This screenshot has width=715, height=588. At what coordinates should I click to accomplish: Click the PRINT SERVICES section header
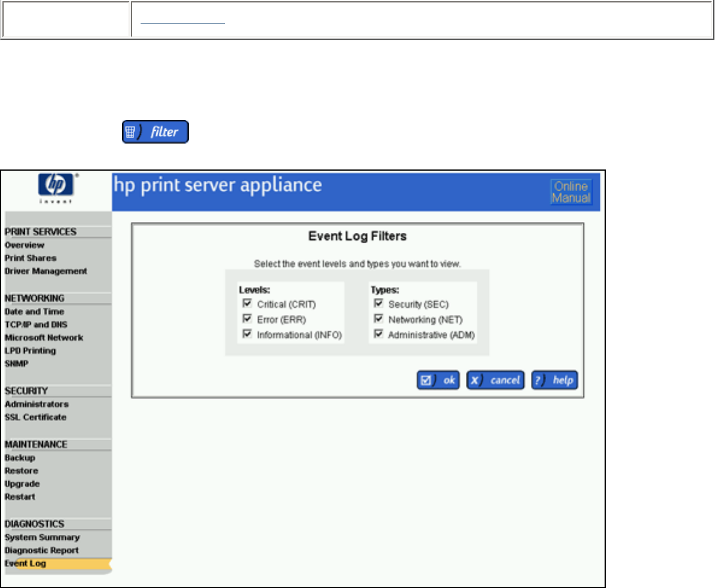point(40,232)
